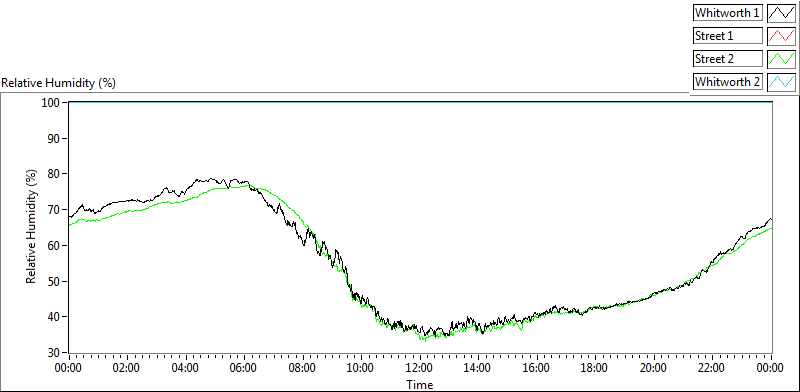800x392 pixels.
Task: Click the 08:00 time axis marker
Action: 303,368
